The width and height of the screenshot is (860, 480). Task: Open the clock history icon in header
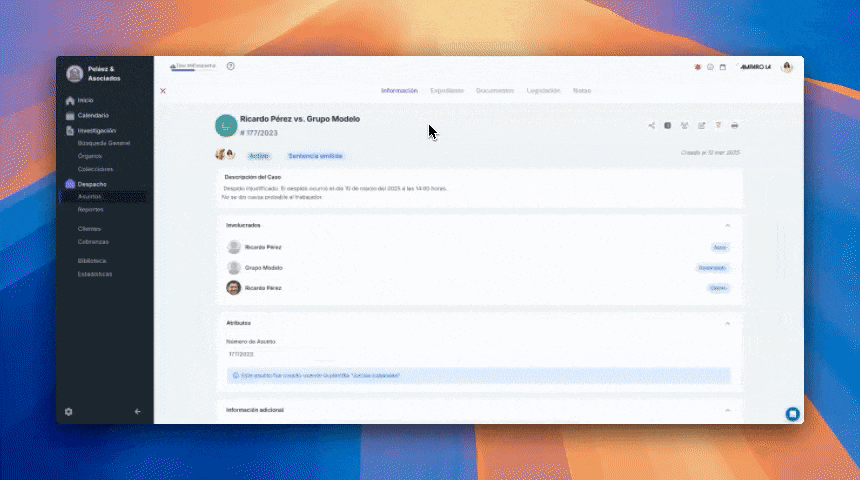tap(710, 67)
